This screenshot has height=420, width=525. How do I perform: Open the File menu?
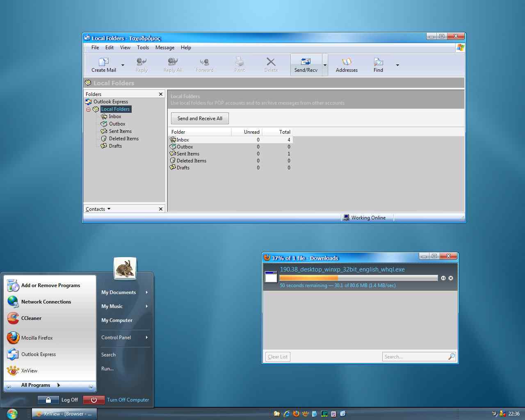[95, 48]
